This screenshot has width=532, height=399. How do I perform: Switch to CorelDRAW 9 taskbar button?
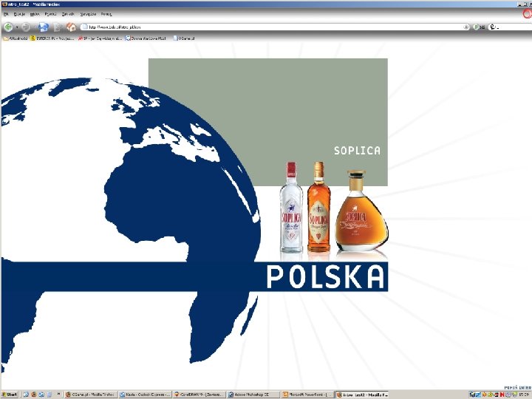pyautogui.click(x=199, y=395)
